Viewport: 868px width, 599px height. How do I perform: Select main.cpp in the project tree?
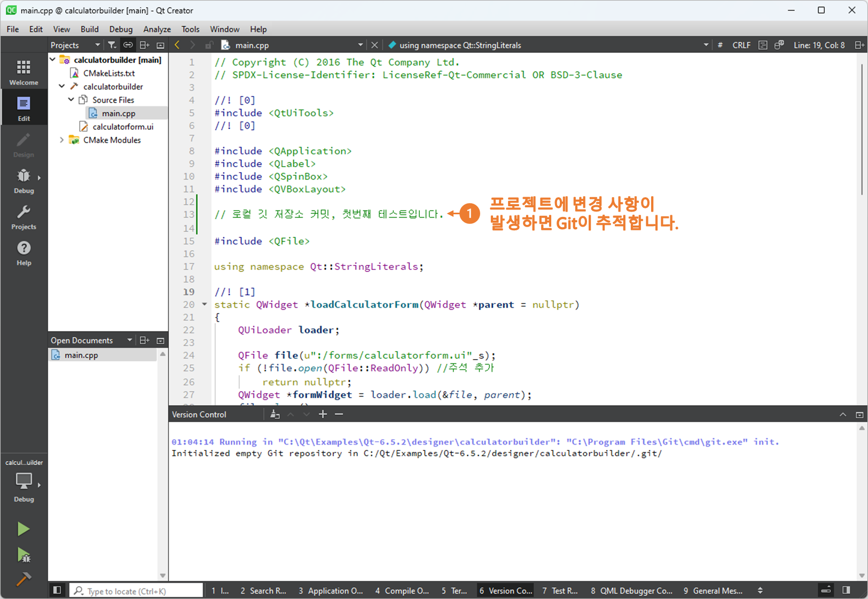[x=118, y=113]
